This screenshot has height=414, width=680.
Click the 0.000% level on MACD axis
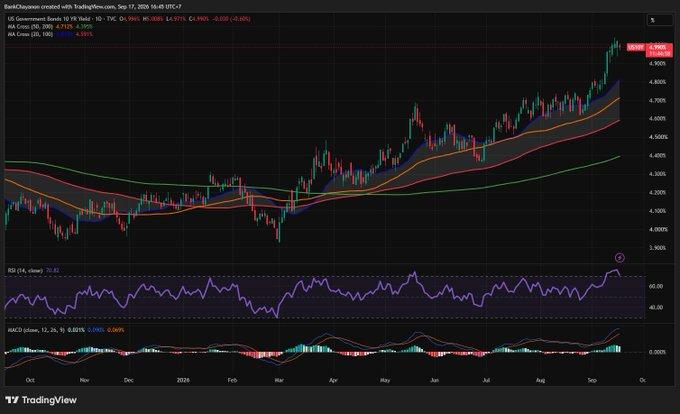coord(657,352)
